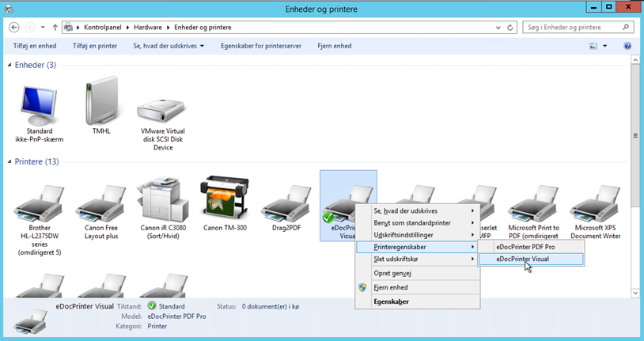Open the view options dropdown arrow

(604, 46)
